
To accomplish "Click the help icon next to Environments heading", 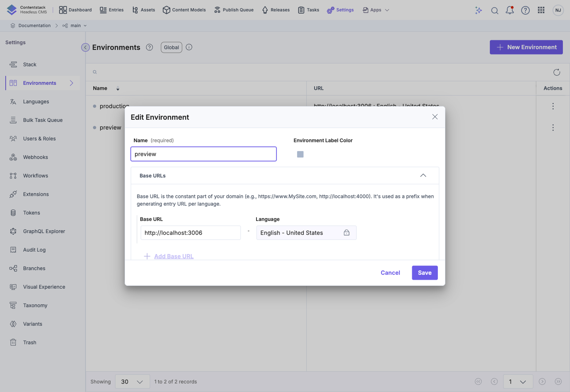I will point(149,47).
